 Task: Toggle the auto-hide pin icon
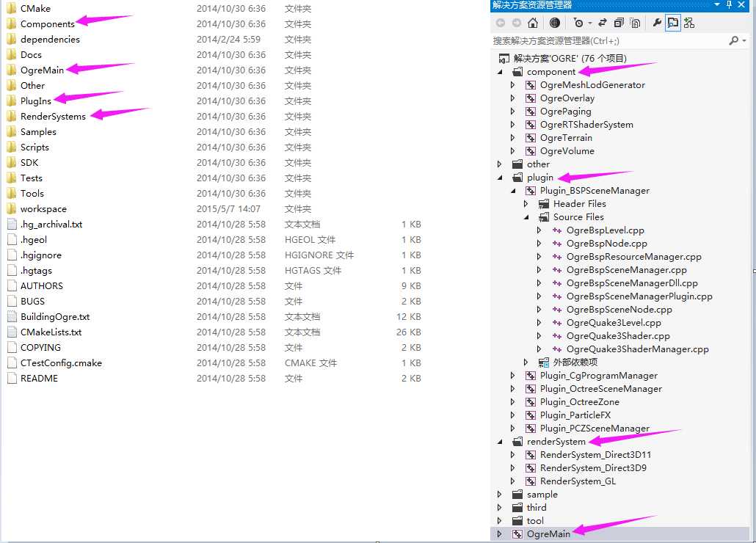click(729, 4)
